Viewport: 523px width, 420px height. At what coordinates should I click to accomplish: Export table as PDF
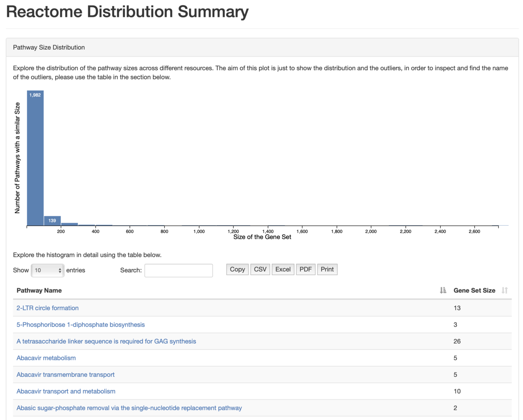click(306, 269)
